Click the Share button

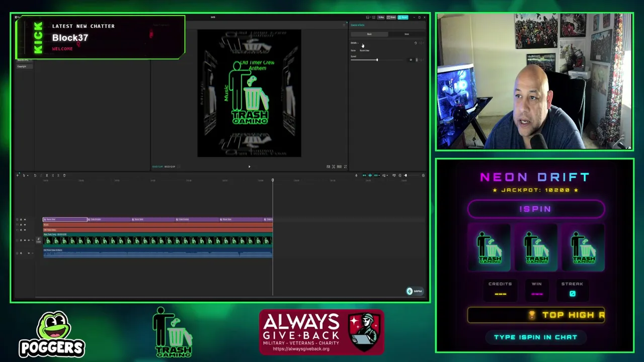[x=391, y=17]
